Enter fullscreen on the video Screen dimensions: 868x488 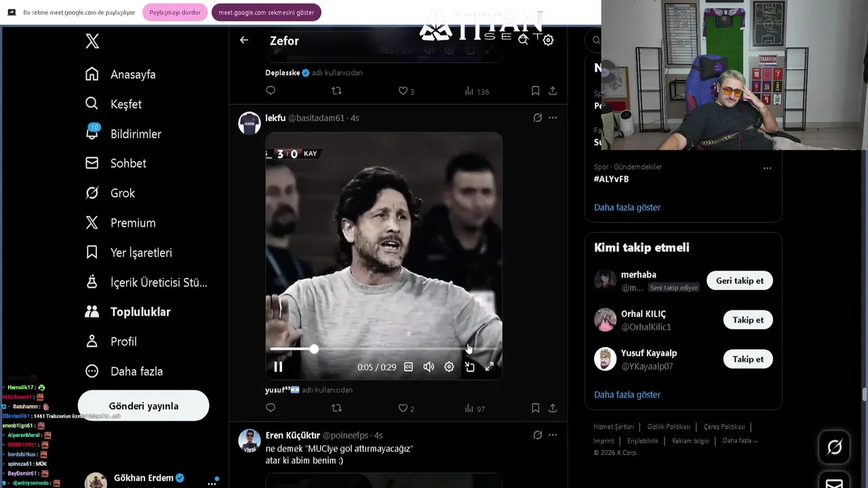[490, 367]
